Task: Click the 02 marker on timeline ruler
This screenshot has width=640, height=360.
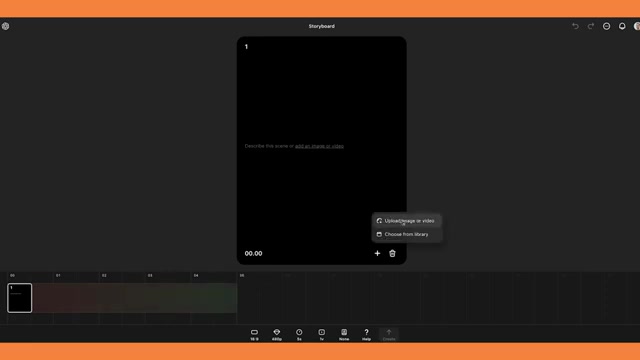Action: (104, 276)
